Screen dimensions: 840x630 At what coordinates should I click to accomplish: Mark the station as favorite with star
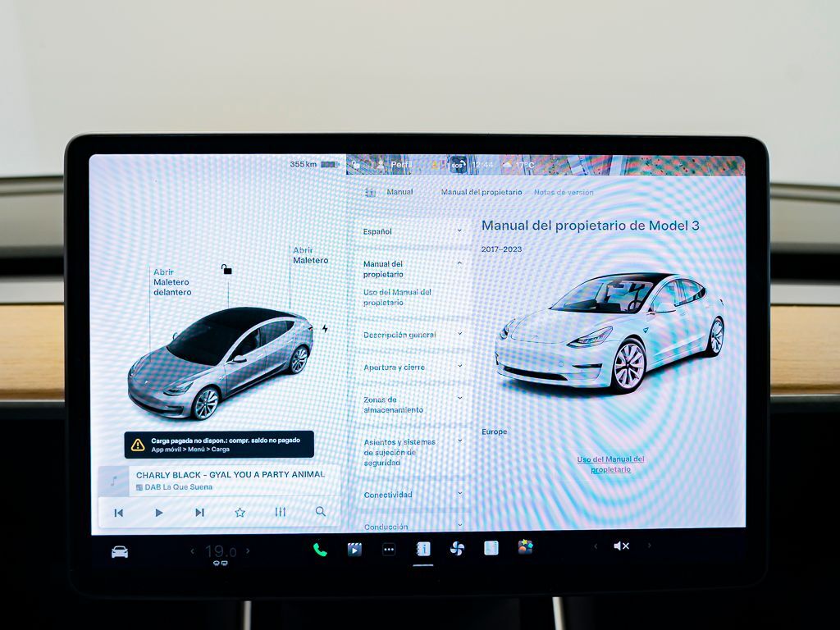click(240, 512)
